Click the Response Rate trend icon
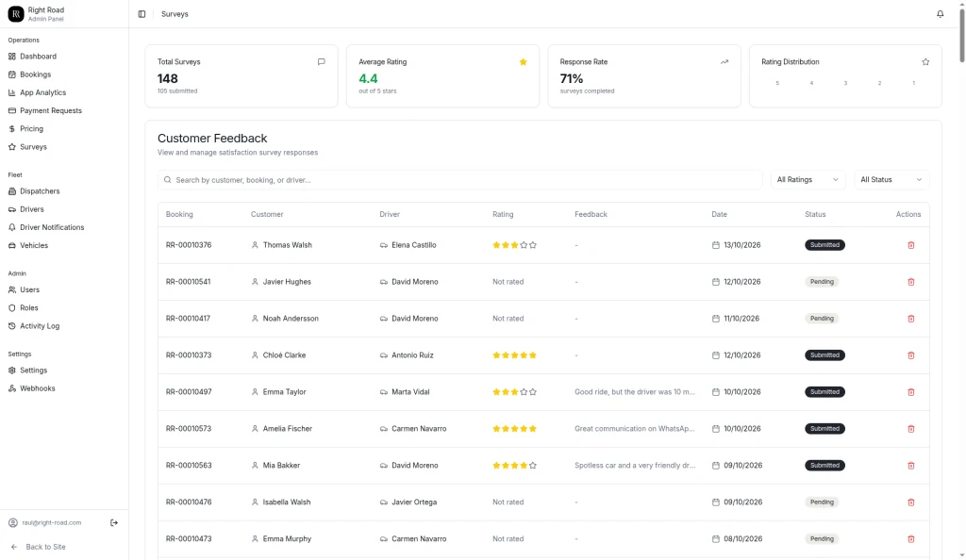Viewport: 966px width, 560px height. click(x=724, y=61)
